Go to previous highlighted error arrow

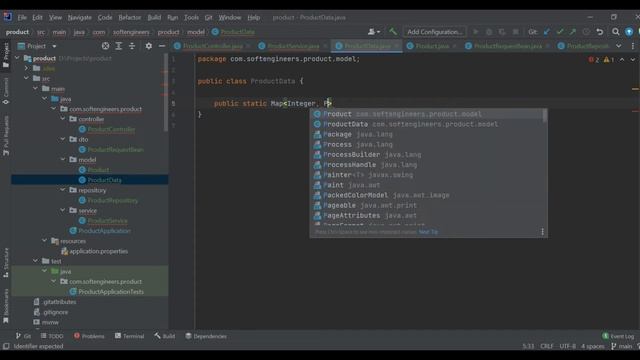click(x=622, y=60)
